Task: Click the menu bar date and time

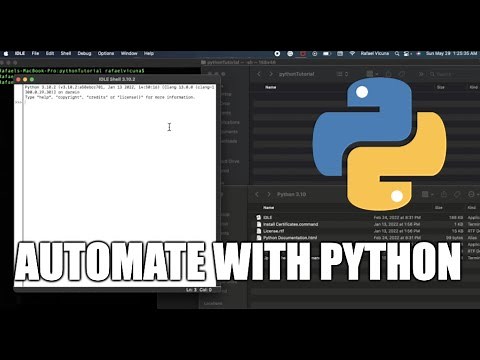Action: pyautogui.click(x=451, y=53)
